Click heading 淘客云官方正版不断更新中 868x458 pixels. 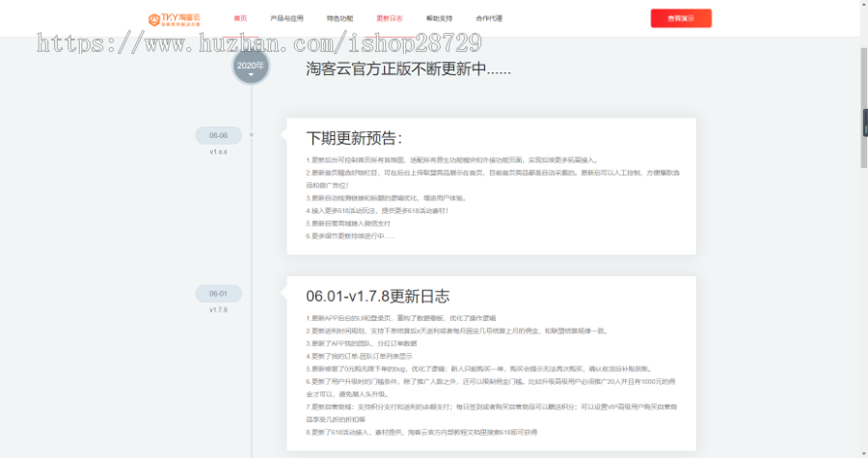[408, 69]
